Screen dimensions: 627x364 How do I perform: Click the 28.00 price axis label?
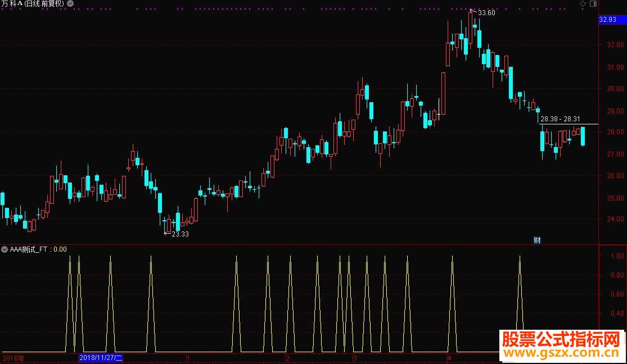point(615,132)
